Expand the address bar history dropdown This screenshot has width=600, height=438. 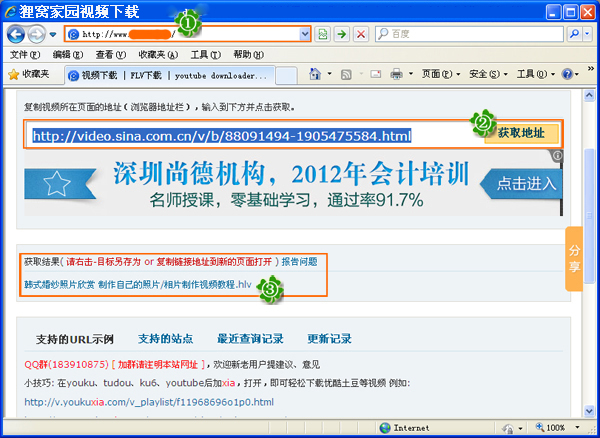[305, 34]
